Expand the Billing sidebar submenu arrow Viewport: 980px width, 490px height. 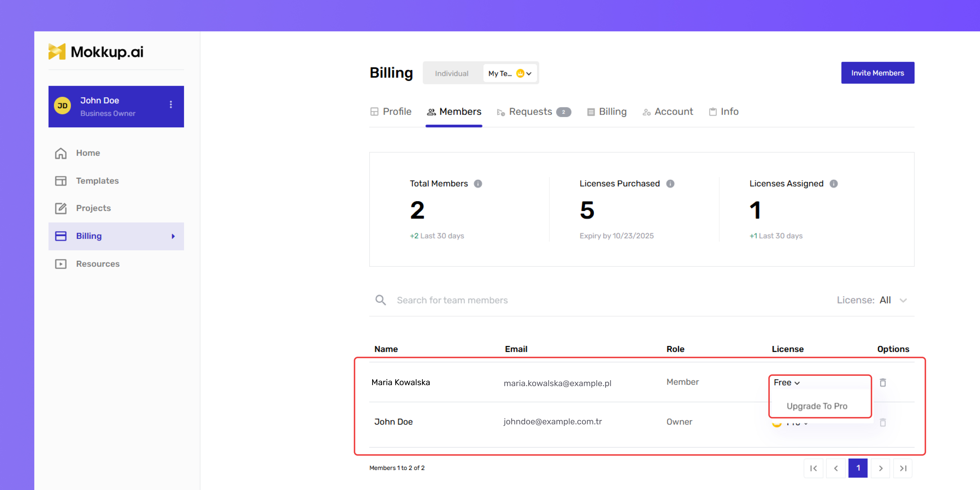click(173, 236)
